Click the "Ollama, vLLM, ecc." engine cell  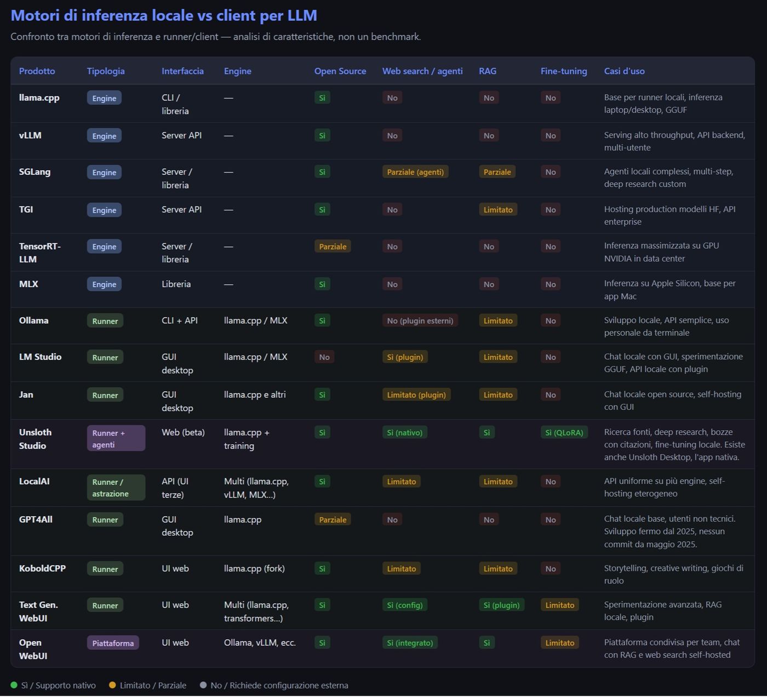pyautogui.click(x=260, y=642)
